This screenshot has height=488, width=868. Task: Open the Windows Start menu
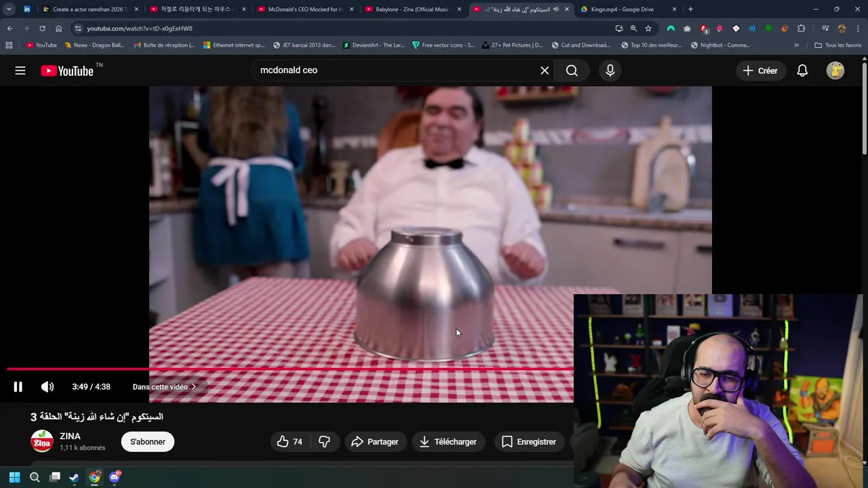[14, 477]
